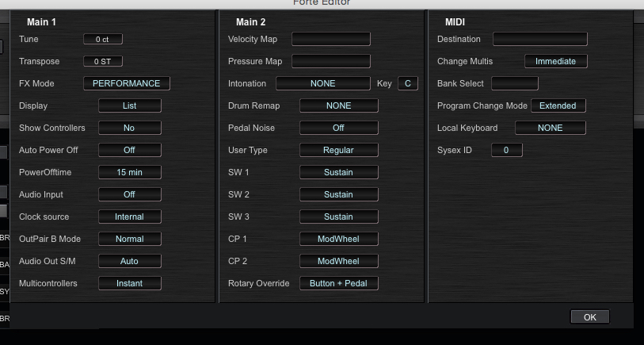Screen dimensions: 644x345
Task: Click the OutPair B Mode label
Action: (x=50, y=239)
